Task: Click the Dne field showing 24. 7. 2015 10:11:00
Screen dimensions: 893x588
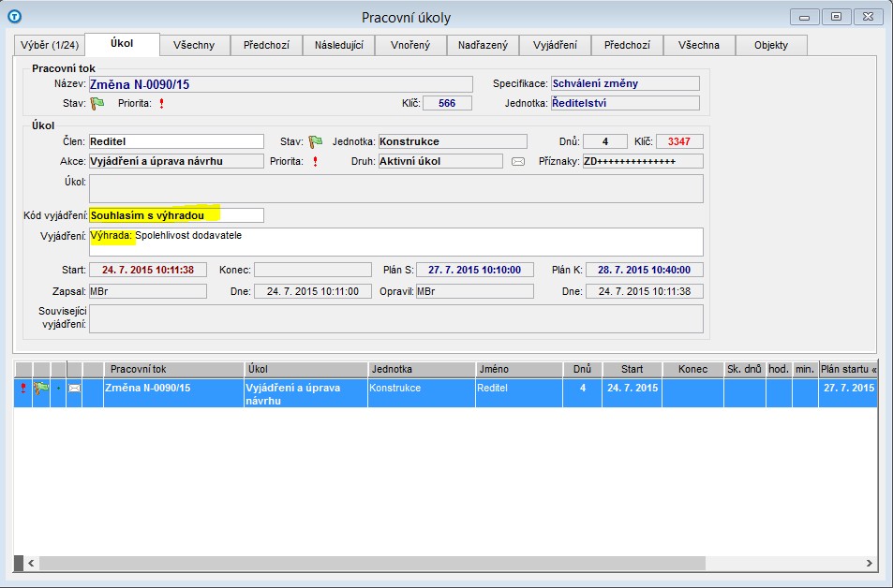Action: 313,291
